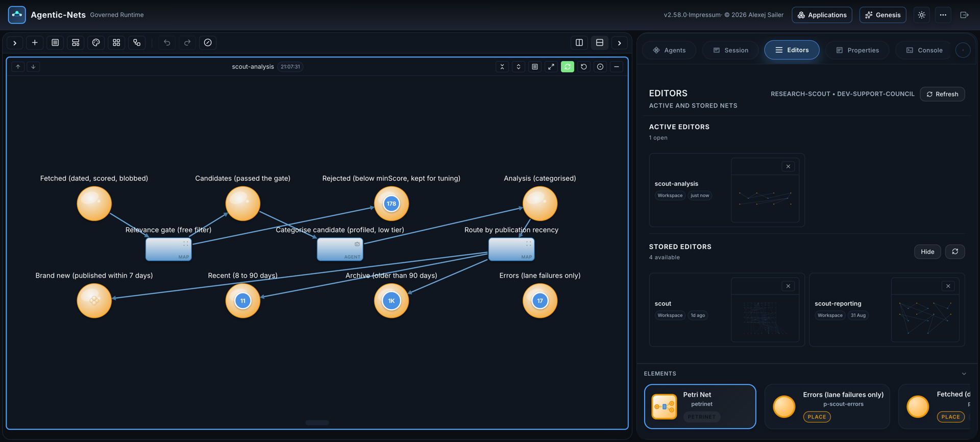The height and width of the screenshot is (442, 980).
Task: Move scout-analysis editor up
Action: (x=18, y=67)
